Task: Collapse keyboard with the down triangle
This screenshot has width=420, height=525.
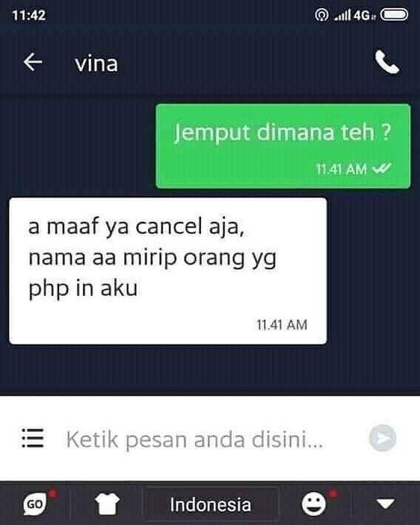Action: (x=386, y=503)
